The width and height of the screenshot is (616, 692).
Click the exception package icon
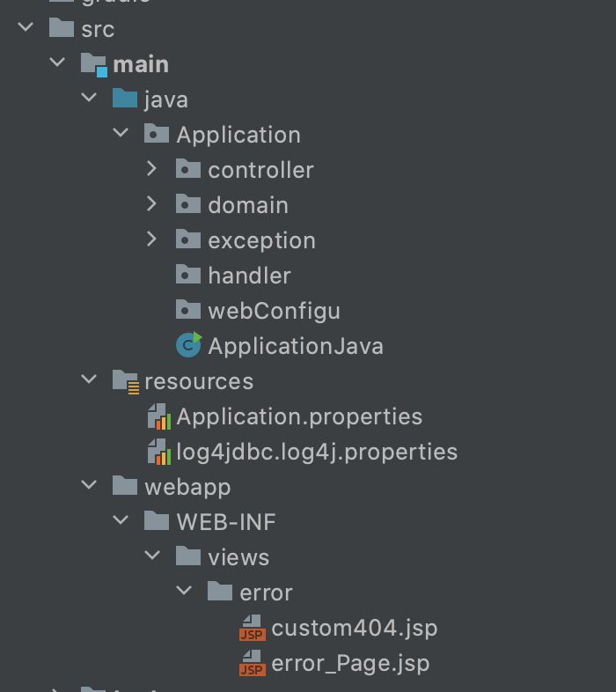point(188,239)
